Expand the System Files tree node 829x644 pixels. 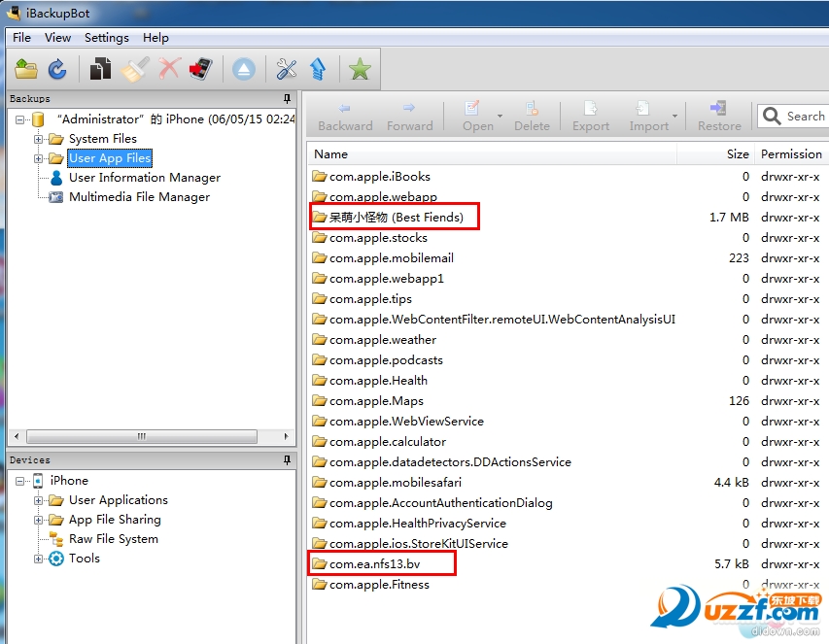[38, 140]
